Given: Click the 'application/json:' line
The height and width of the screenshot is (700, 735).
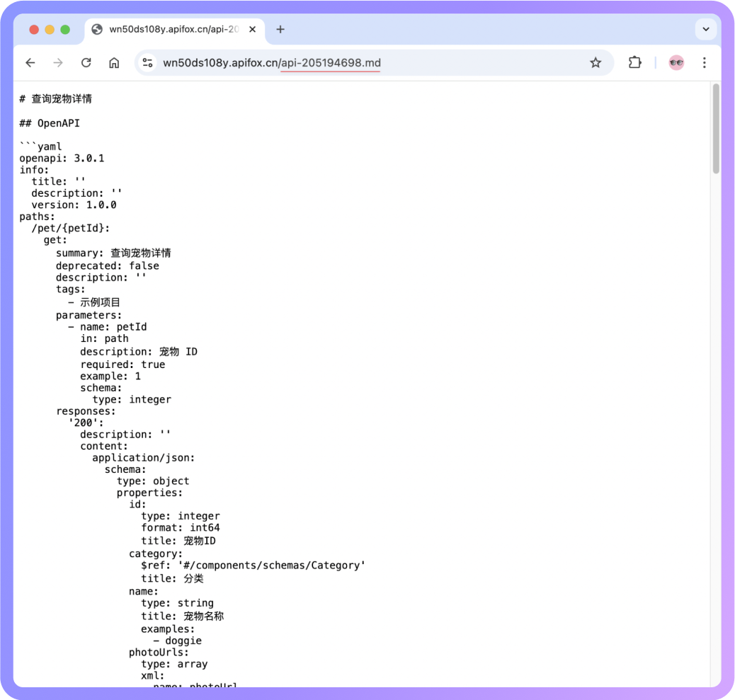Looking at the screenshot, I should (x=144, y=458).
